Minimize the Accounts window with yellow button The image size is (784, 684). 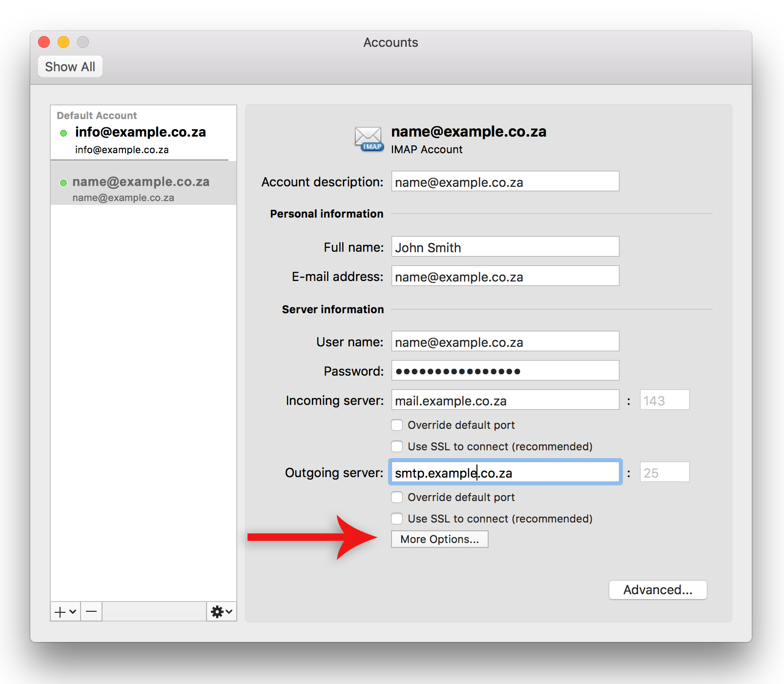tap(63, 42)
